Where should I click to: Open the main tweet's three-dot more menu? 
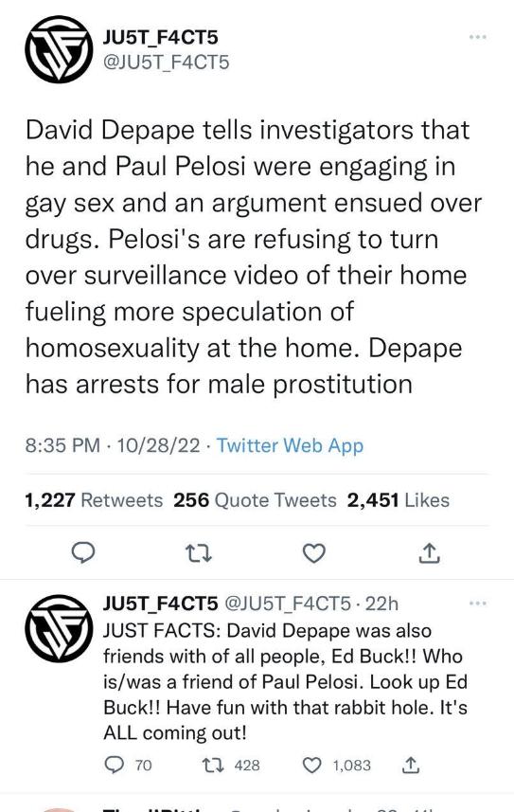coord(477,37)
